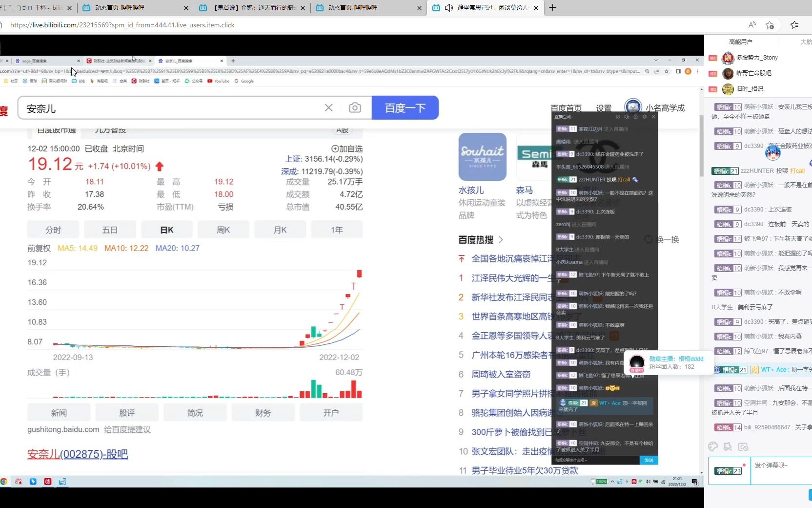Open Baidu image search camera icon
812x508 pixels.
coord(355,107)
